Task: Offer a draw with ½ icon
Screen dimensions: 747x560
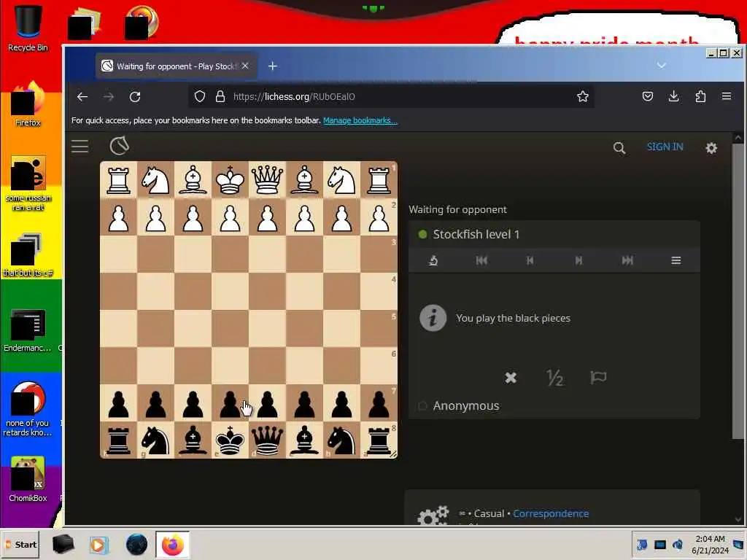Action: pyautogui.click(x=554, y=378)
